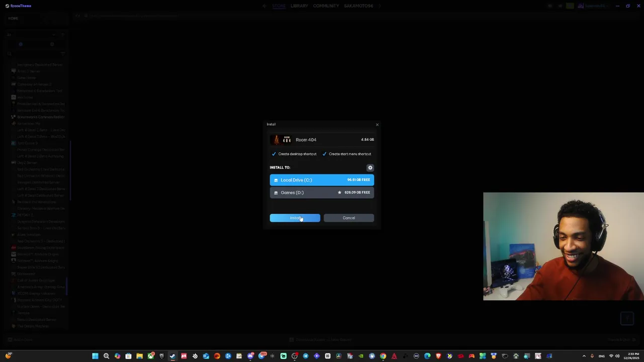Toggle Create start menu shortcut checkbox
Screen dimensions: 644x362
pyautogui.click(x=325, y=154)
